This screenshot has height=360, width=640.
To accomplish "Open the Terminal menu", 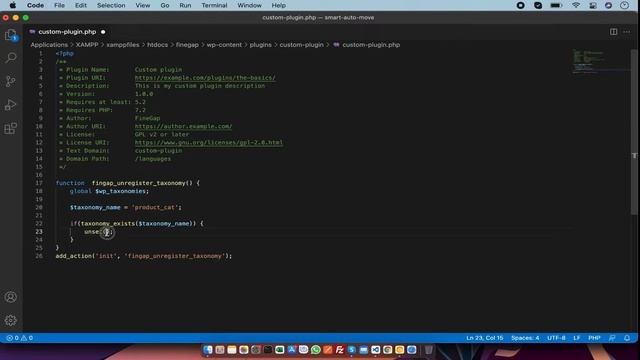I will point(214,5).
